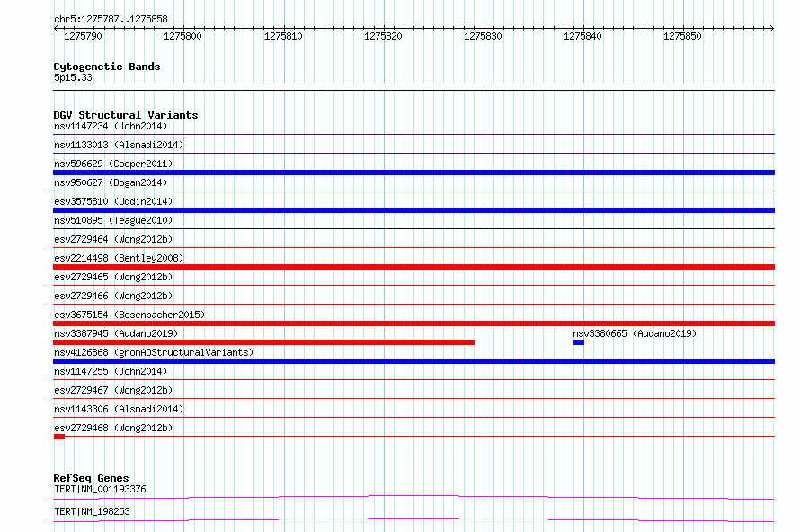Click the chr5:1275787..1275858 region label

[x=111, y=19]
